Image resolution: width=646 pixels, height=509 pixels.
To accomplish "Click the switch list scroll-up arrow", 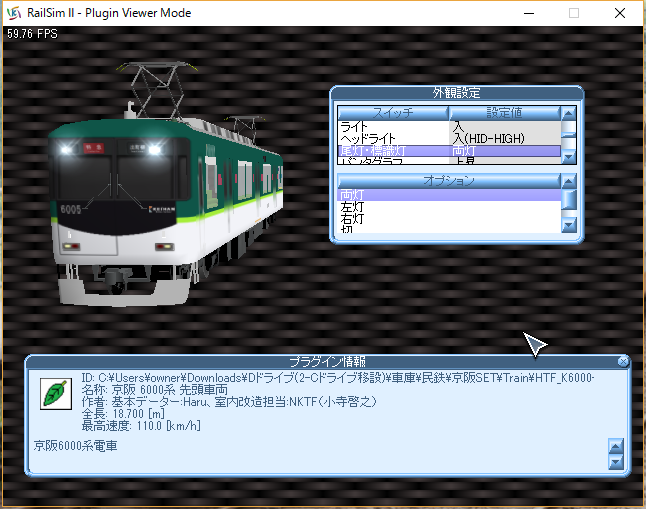I will (x=569, y=113).
